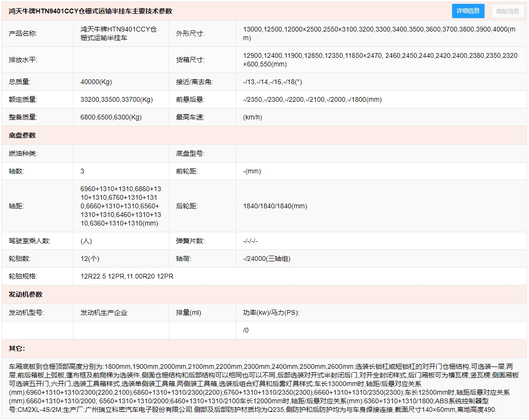Image resolution: width=529 pixels, height=420 pixels.
Task: Select the 货箱尺寸 value starting 12900,12400
Action: coord(380,60)
